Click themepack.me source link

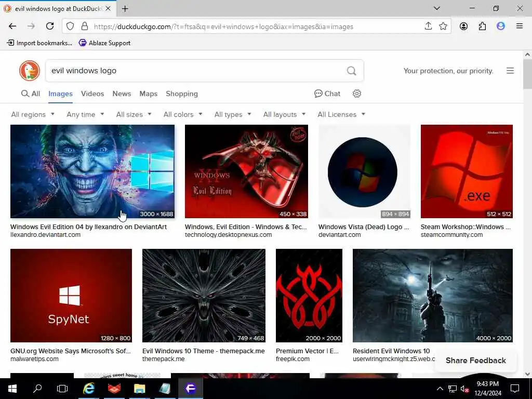[x=164, y=359]
